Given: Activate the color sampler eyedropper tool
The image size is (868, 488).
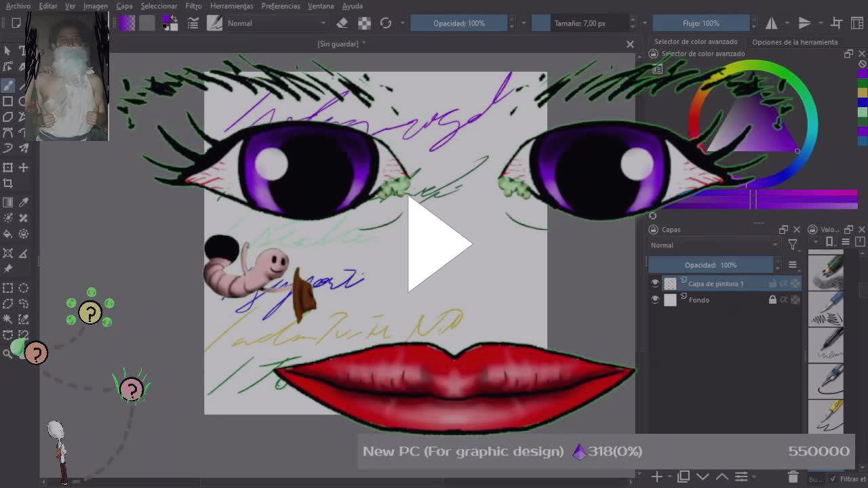Looking at the screenshot, I should click(x=24, y=202).
